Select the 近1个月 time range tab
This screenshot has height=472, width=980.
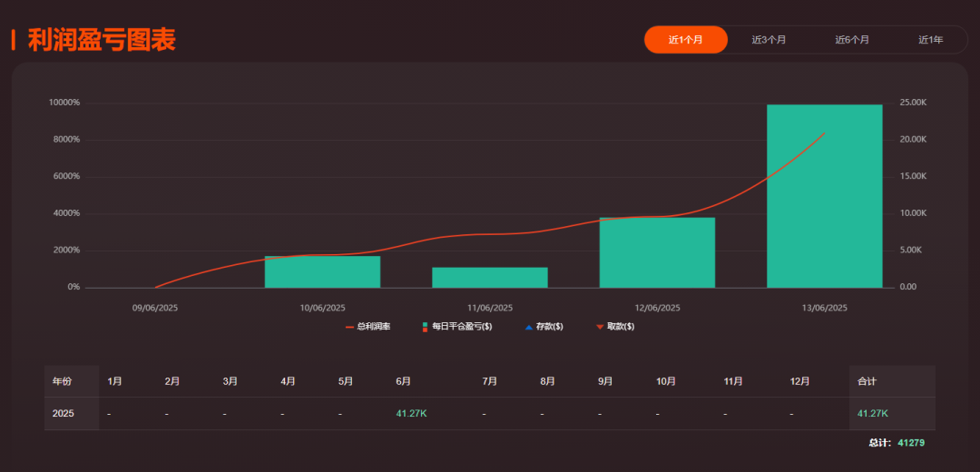pyautogui.click(x=685, y=40)
